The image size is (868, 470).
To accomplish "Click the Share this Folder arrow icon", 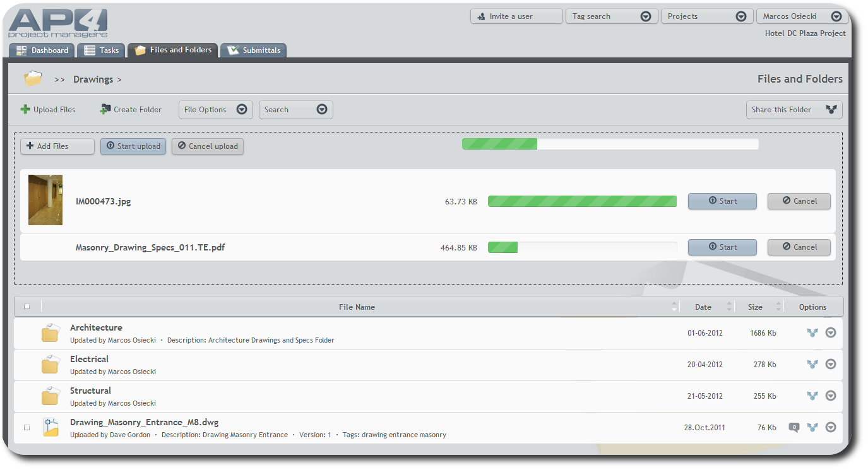I will click(x=831, y=109).
